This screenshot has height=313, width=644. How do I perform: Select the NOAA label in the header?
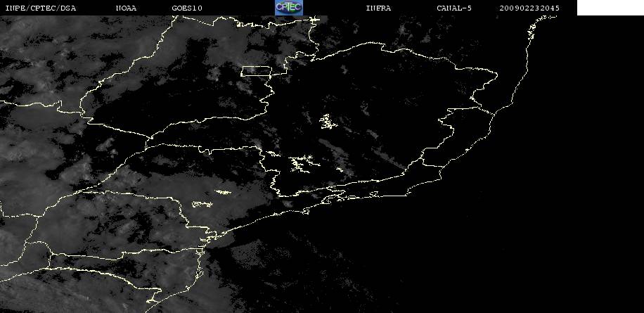pyautogui.click(x=126, y=8)
